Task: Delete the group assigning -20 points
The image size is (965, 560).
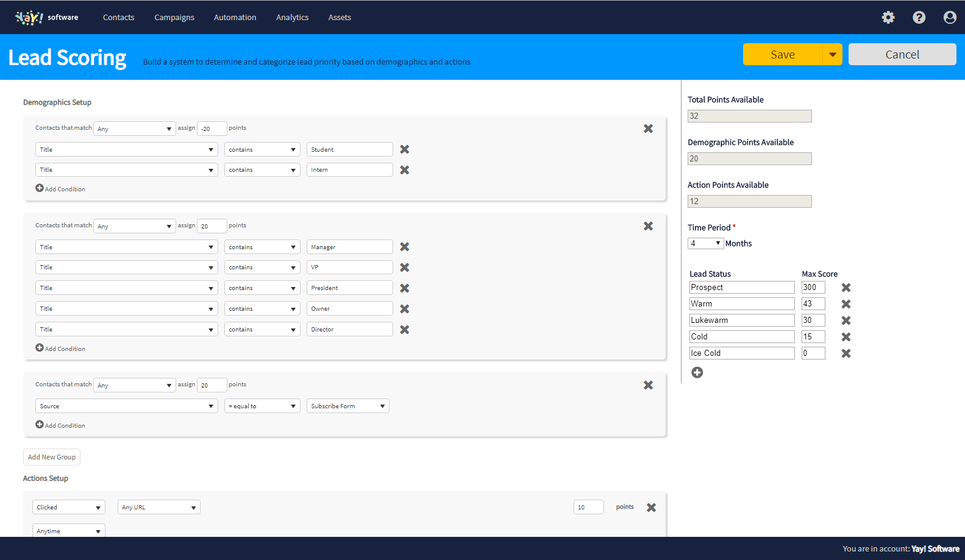Action: [648, 129]
